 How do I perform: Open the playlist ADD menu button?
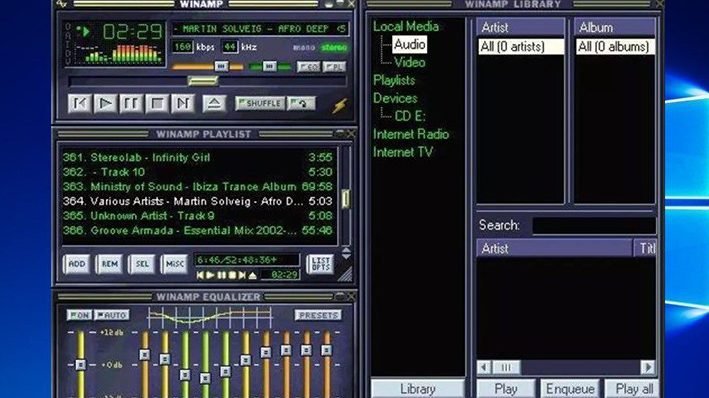76,264
